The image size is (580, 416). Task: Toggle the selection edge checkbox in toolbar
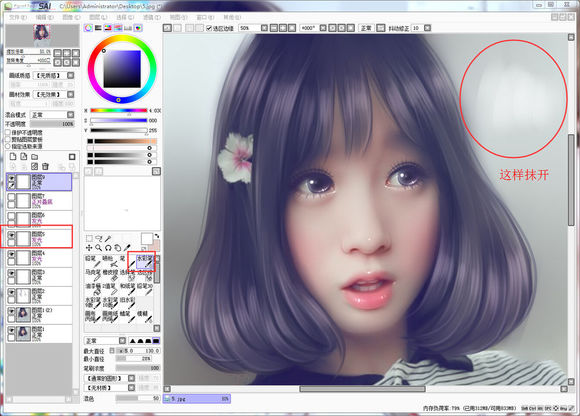[209, 28]
